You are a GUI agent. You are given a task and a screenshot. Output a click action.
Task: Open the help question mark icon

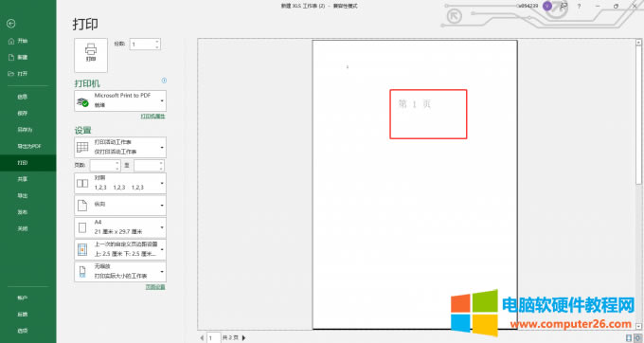579,7
